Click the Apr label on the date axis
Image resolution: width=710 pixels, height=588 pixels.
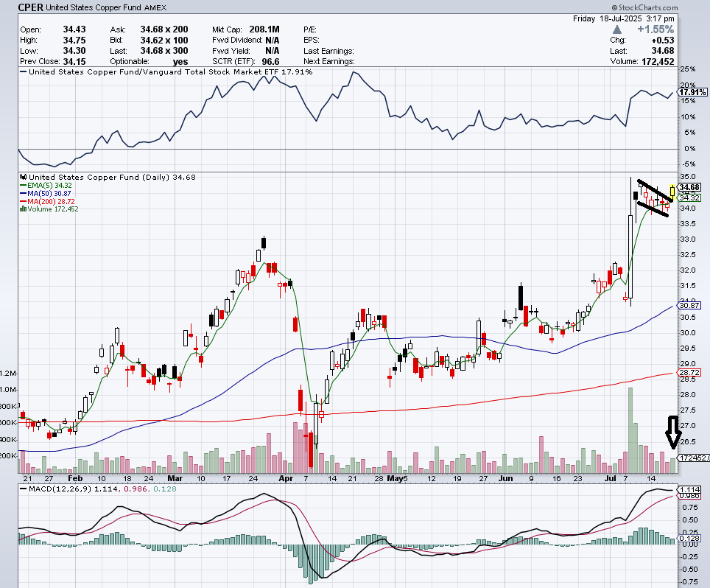286,478
